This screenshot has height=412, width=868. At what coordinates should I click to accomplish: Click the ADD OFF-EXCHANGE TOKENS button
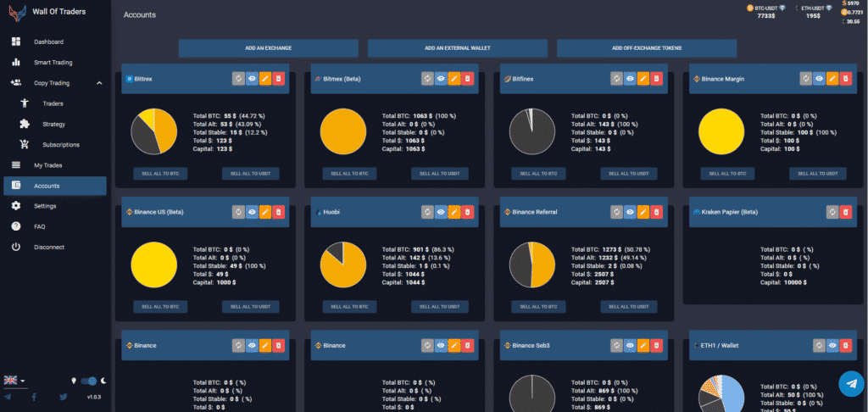point(647,48)
